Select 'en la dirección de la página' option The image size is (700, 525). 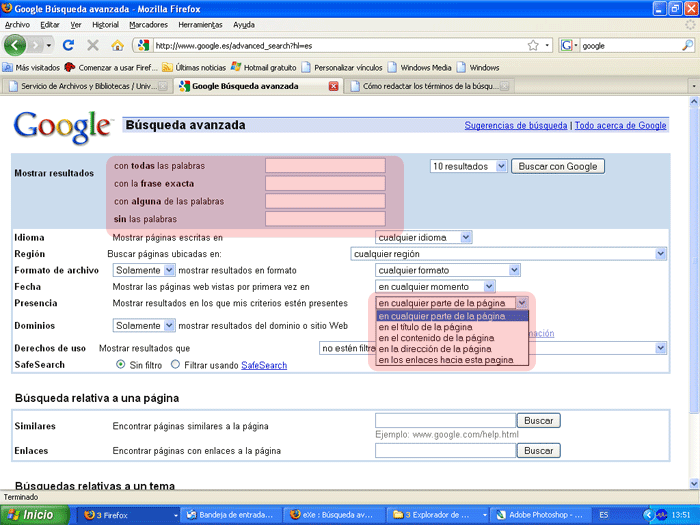tap(452, 349)
